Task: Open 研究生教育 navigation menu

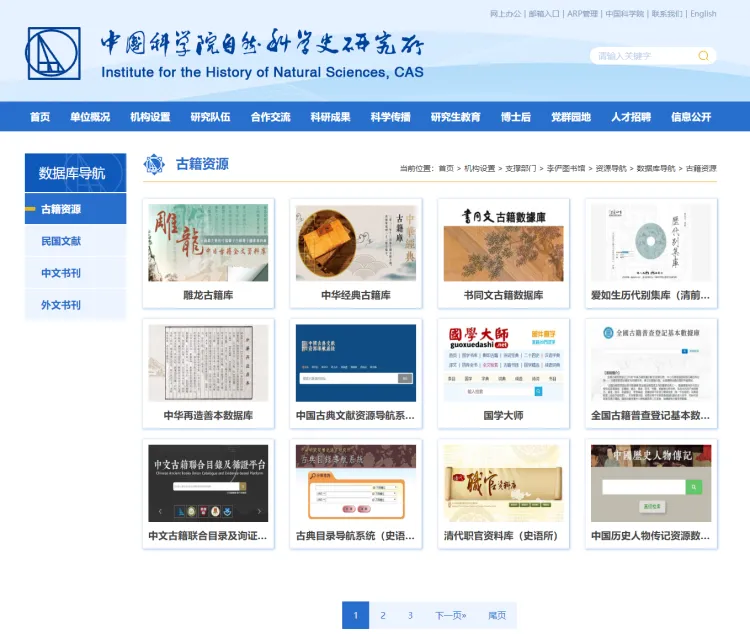Action: (456, 117)
